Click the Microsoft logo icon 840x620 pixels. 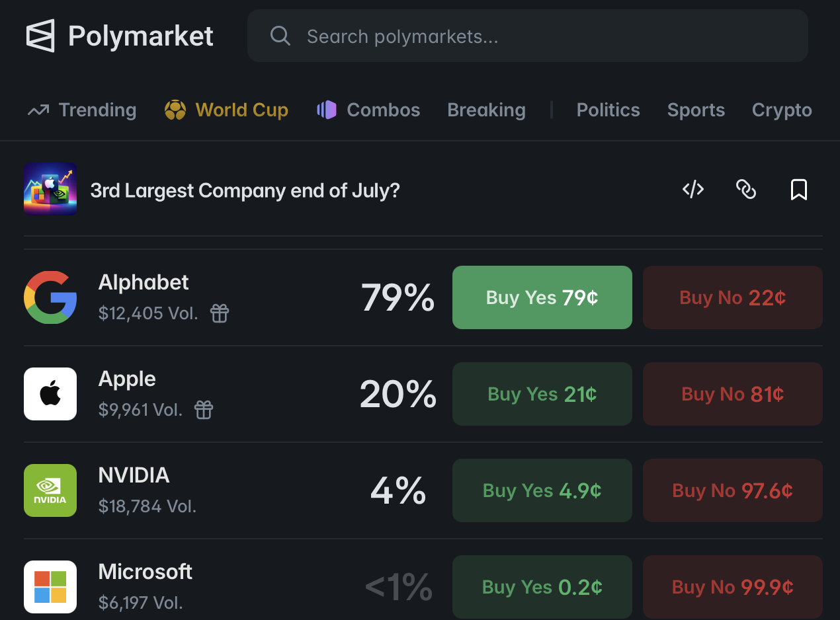(x=50, y=587)
